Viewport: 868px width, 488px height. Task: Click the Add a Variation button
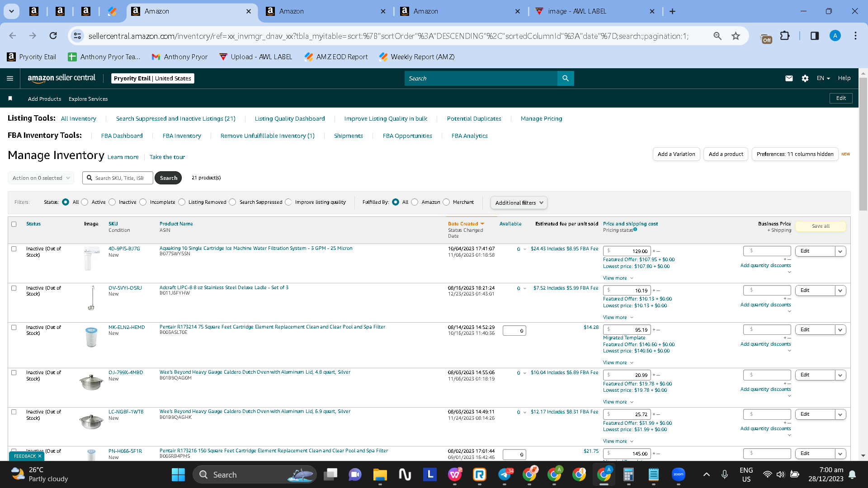(676, 154)
